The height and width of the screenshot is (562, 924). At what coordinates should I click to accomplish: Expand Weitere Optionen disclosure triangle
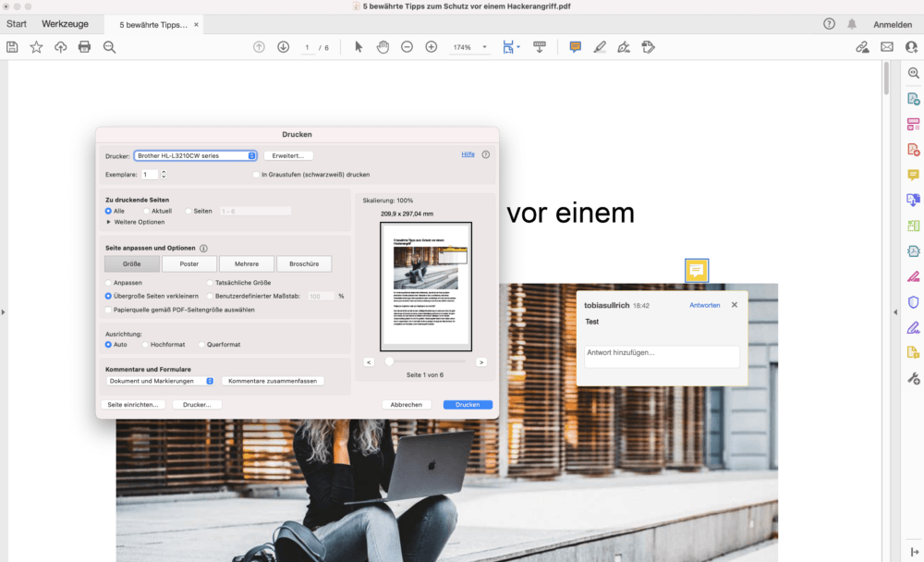pyautogui.click(x=108, y=223)
